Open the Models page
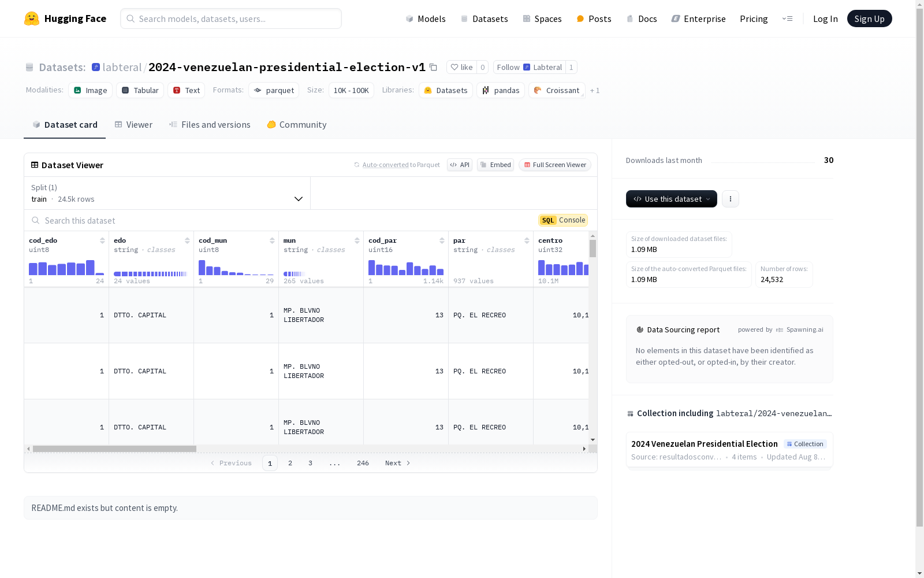 click(x=426, y=18)
